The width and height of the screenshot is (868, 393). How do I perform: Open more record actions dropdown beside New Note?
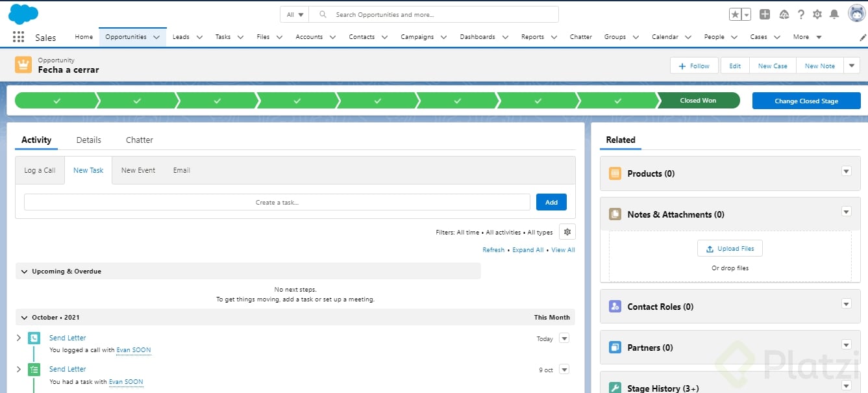point(852,66)
